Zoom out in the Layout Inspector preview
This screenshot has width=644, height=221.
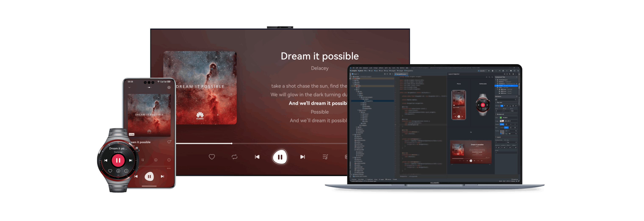(490, 77)
